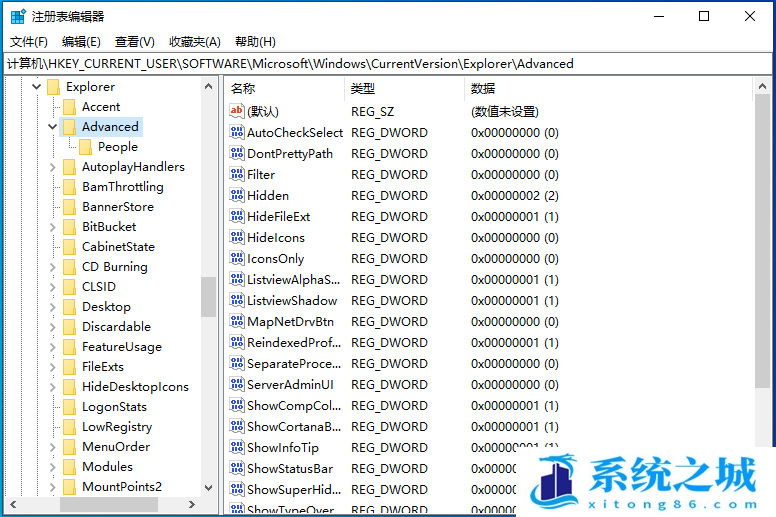Screen dimensions: 776x517
Task: Expand the CD Burning key
Action: [52, 267]
